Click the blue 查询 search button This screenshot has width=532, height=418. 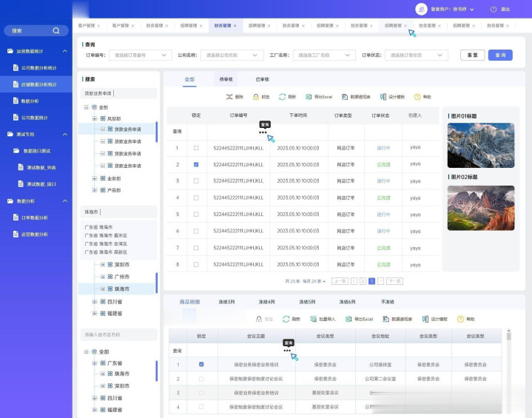coord(500,55)
